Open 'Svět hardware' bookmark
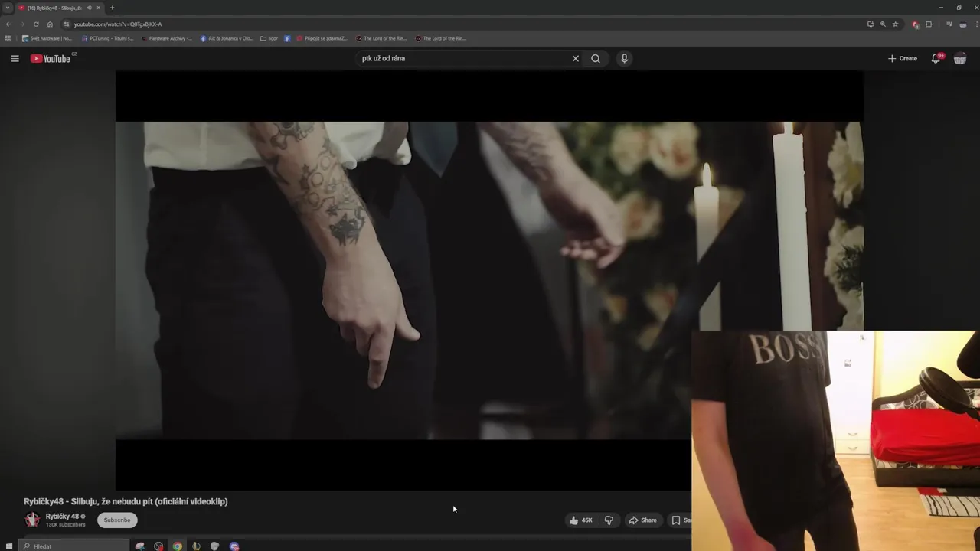 point(47,38)
